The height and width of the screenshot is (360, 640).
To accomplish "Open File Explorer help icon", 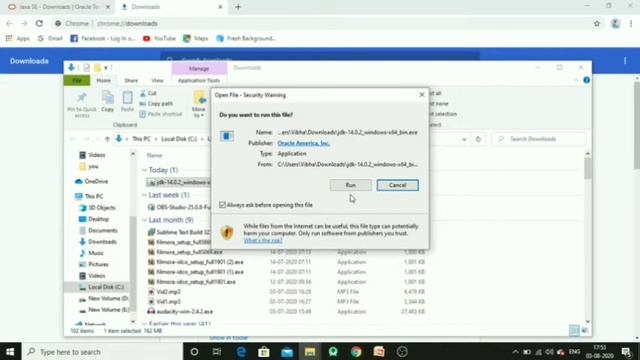I will point(587,80).
